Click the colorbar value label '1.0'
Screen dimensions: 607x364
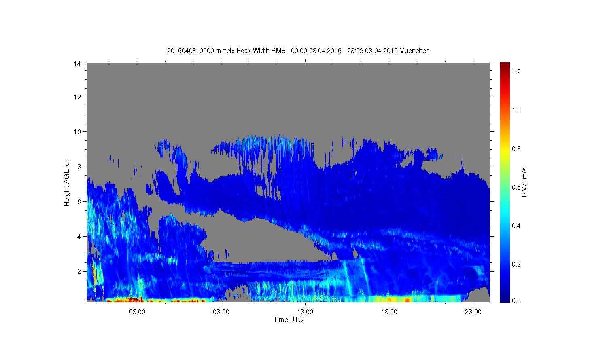[x=516, y=110]
